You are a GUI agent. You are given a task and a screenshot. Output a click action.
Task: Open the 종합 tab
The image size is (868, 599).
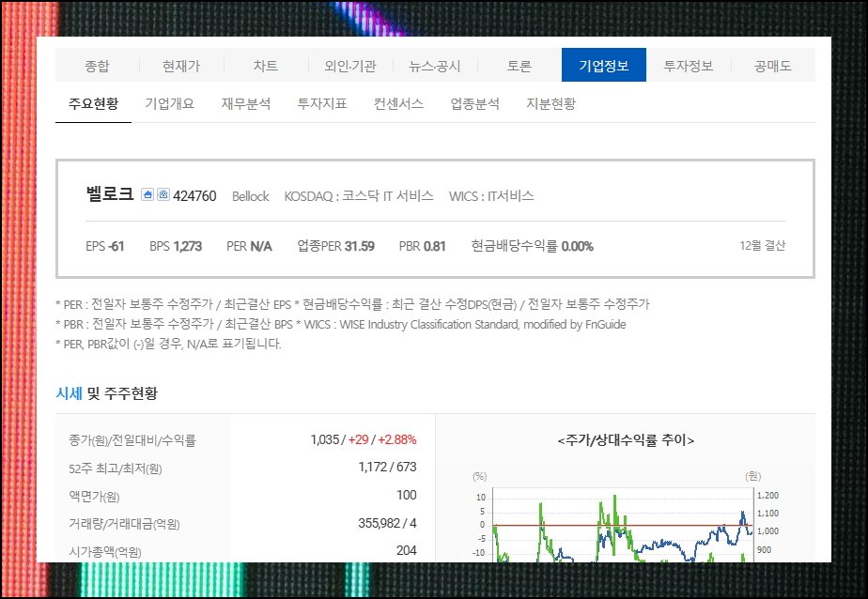point(97,66)
